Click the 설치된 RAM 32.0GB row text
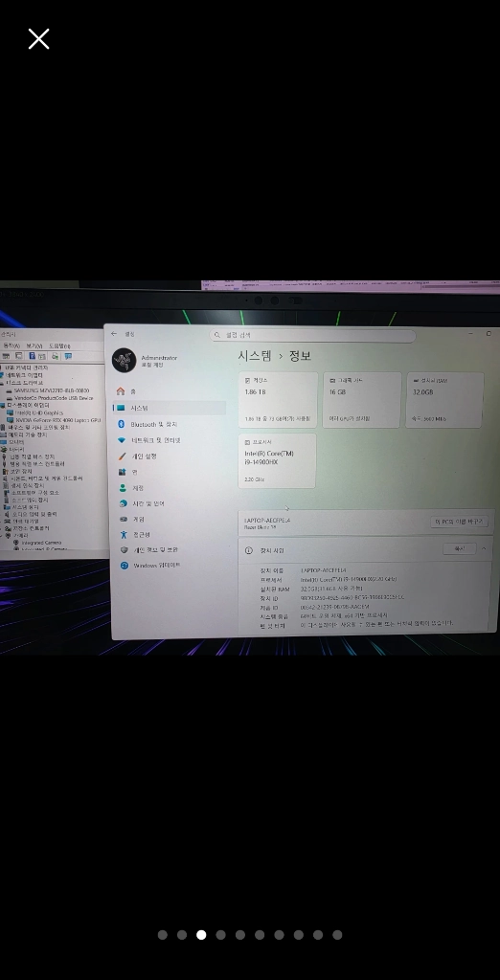The height and width of the screenshot is (980, 500). click(331, 589)
